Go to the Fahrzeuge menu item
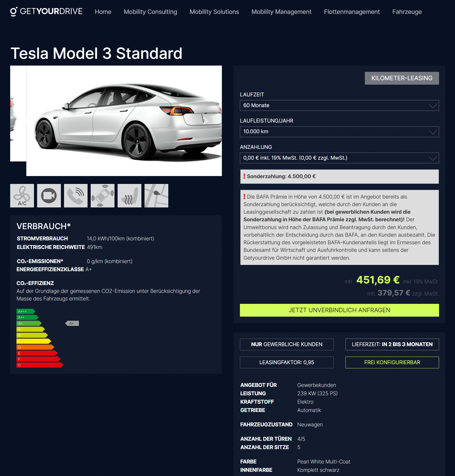The width and height of the screenshot is (455, 476). [x=407, y=12]
